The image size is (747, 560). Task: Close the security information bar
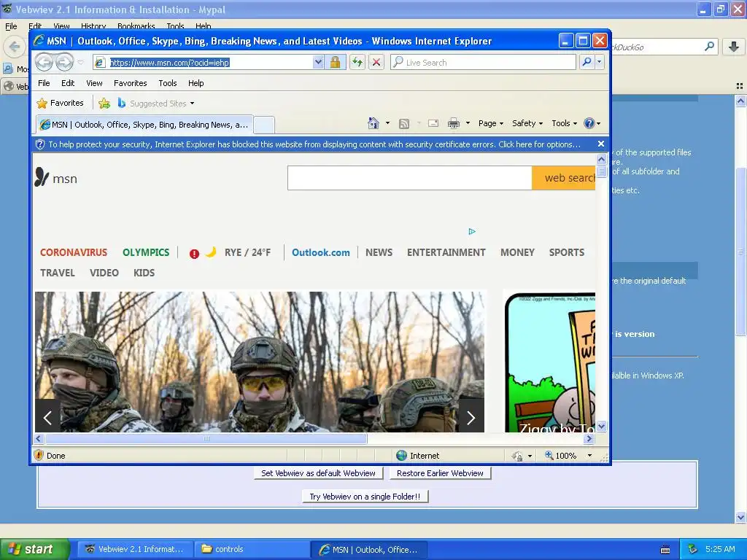pyautogui.click(x=601, y=144)
